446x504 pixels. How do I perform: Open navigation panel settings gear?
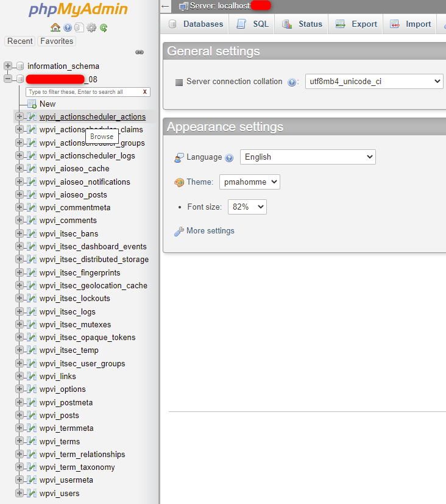tap(91, 27)
